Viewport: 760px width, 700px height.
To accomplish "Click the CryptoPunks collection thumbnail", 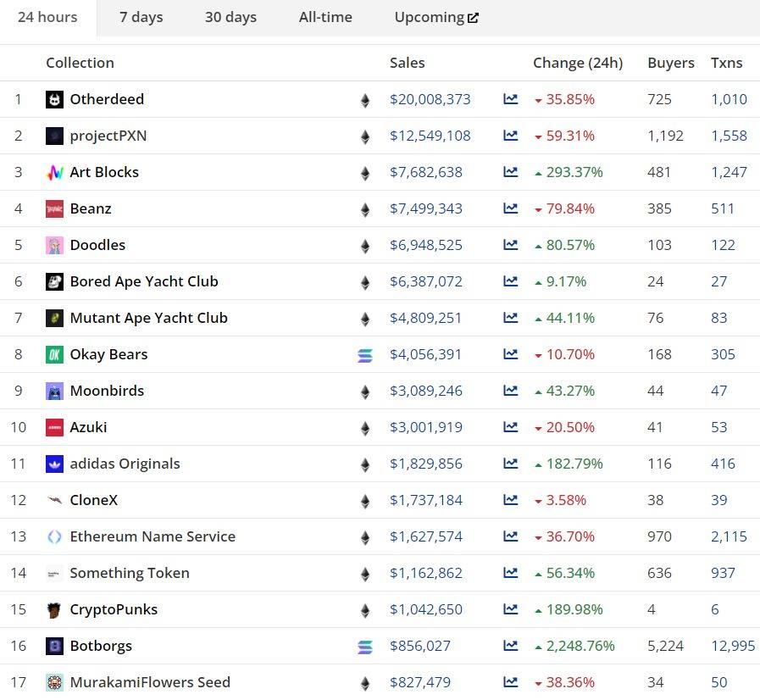I will pyautogui.click(x=54, y=610).
